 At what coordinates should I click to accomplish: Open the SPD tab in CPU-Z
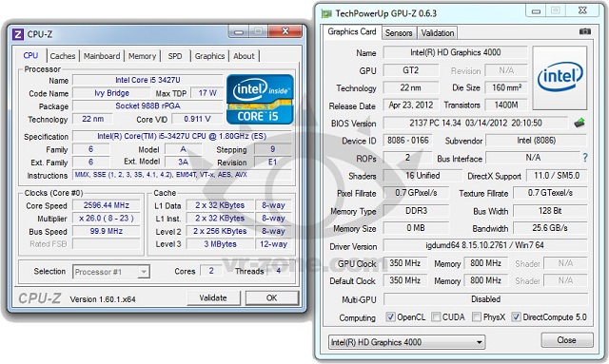click(175, 56)
